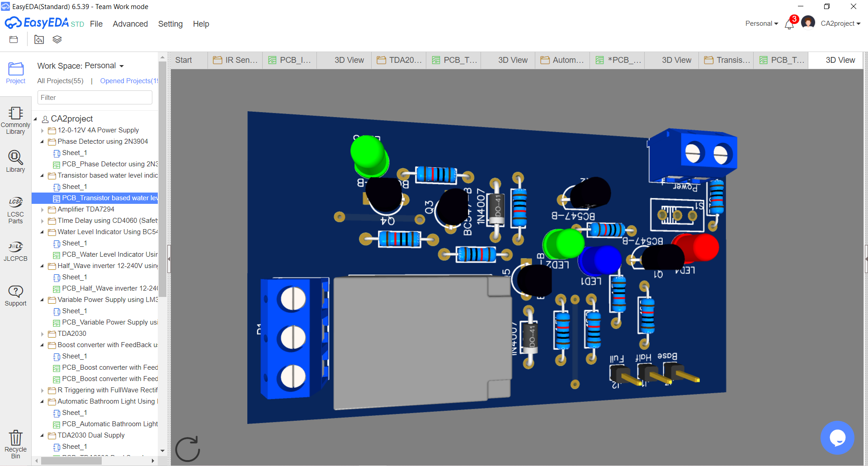Open the Support sidebar item

tap(15, 296)
